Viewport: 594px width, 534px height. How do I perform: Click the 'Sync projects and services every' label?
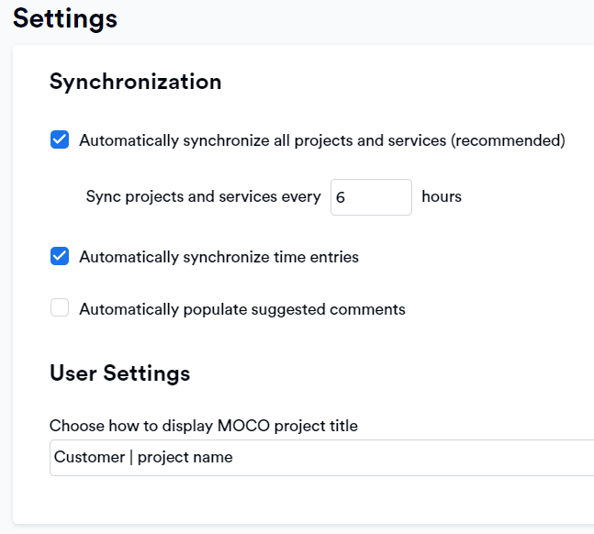click(x=203, y=197)
